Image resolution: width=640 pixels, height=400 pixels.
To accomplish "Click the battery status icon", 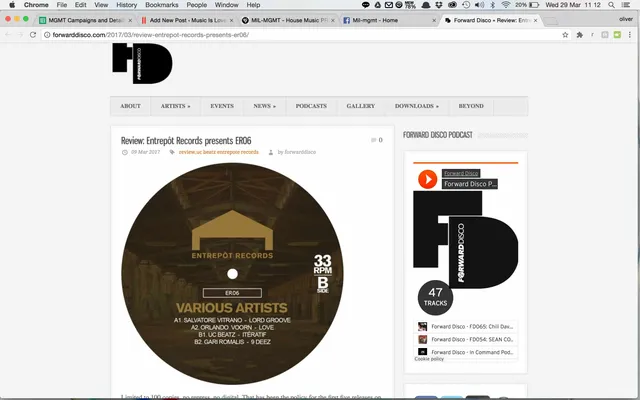I will pyautogui.click(x=534, y=5).
